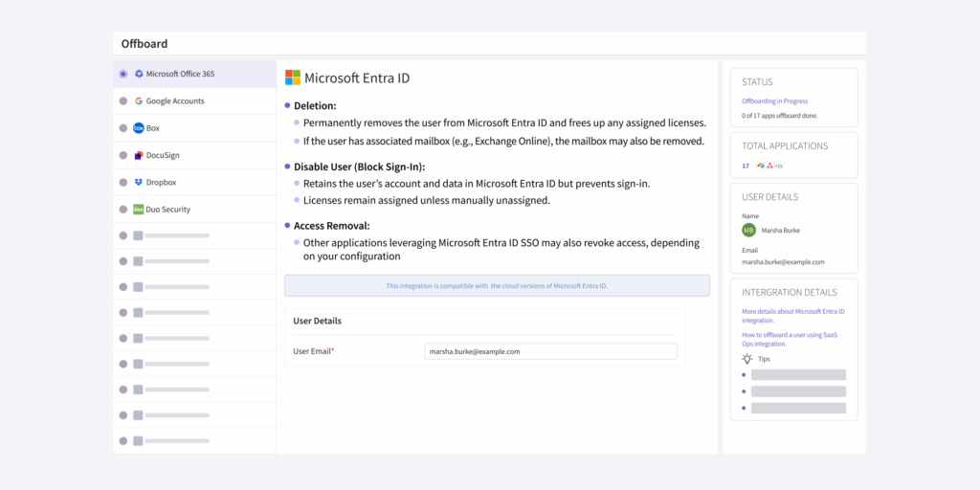Expand the +15 applications badge
Image resolution: width=980 pixels, height=490 pixels.
[778, 167]
